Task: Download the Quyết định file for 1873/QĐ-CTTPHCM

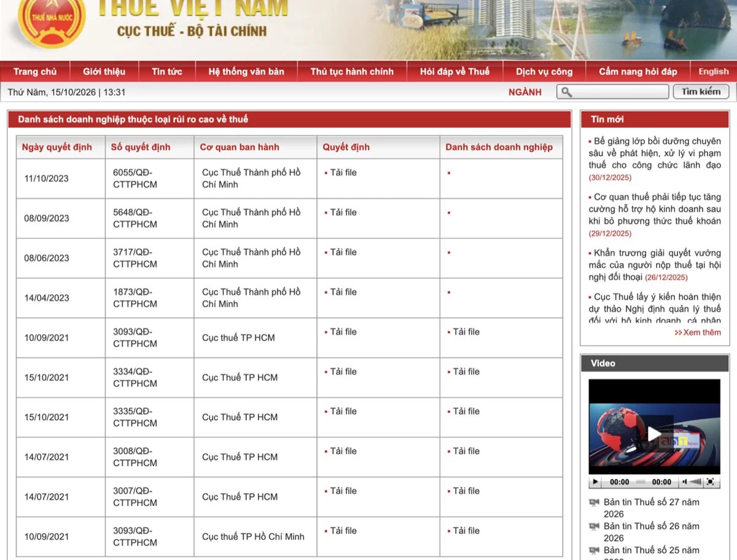Action: [343, 292]
